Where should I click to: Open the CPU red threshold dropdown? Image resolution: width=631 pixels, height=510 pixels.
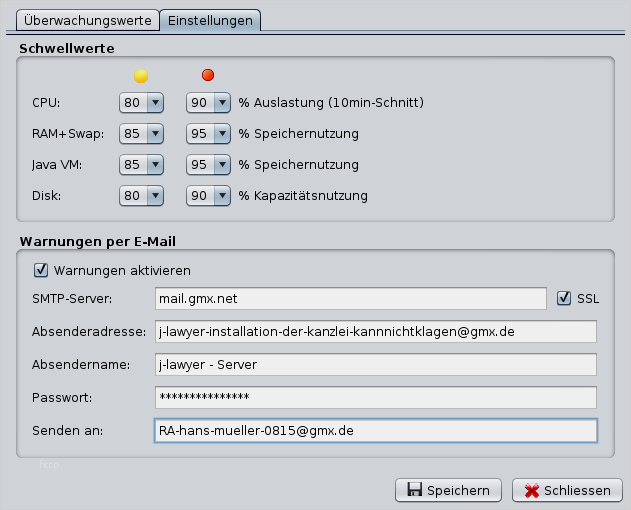coord(209,102)
